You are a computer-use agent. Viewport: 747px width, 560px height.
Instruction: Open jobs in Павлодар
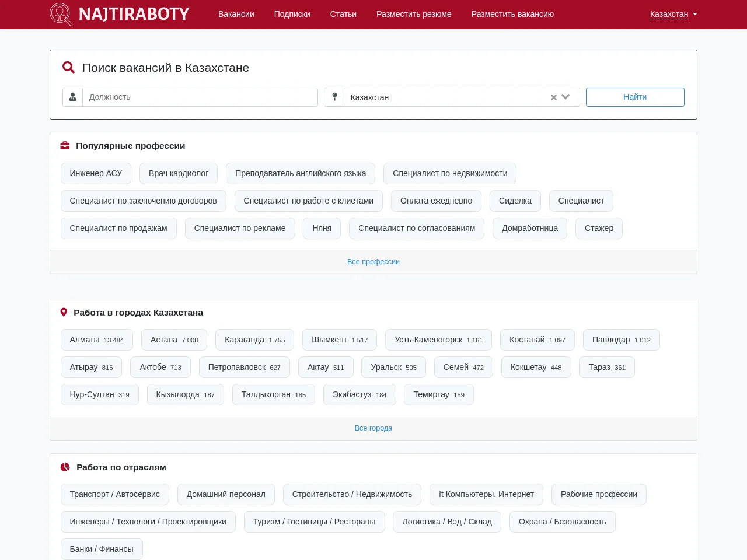(622, 339)
